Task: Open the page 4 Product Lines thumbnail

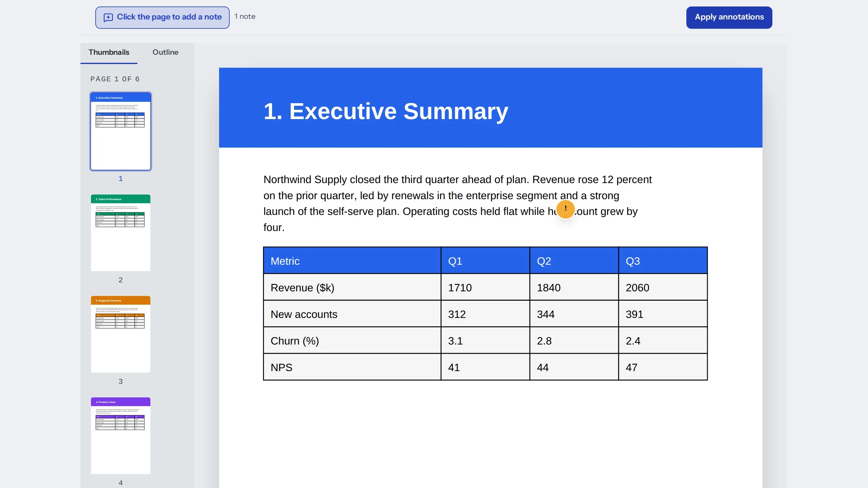Action: pos(121,435)
